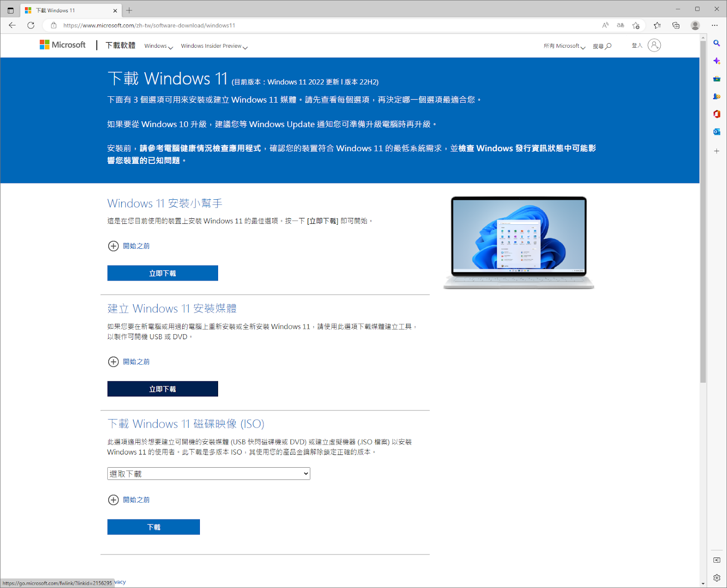Expand 開始之前 under 安裝小幫手
This screenshot has width=727, height=588.
tap(129, 246)
